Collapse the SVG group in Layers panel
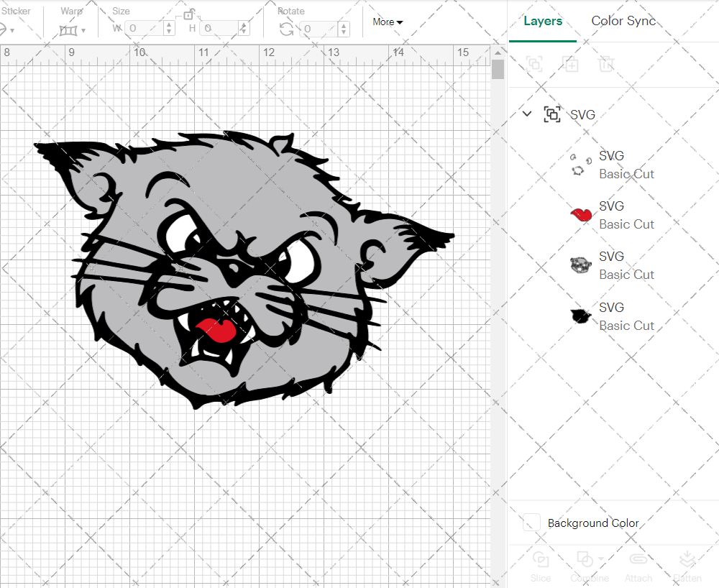Screen dimensions: 719x588 pyautogui.click(x=527, y=114)
